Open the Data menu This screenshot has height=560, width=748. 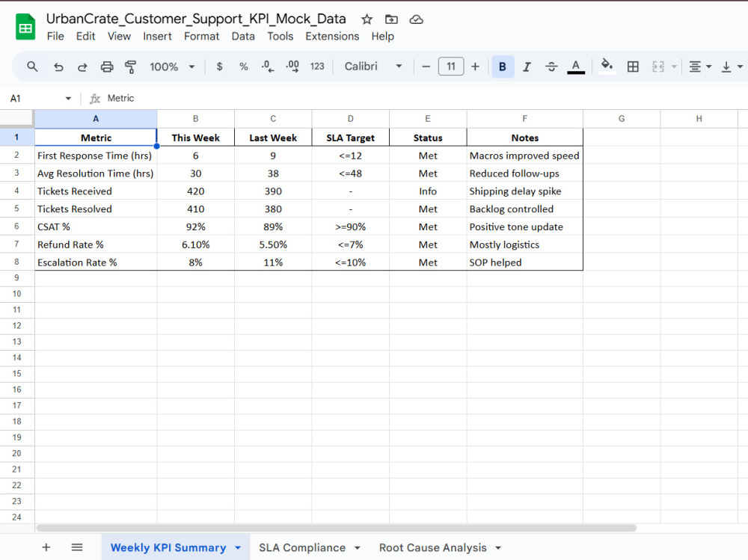243,36
